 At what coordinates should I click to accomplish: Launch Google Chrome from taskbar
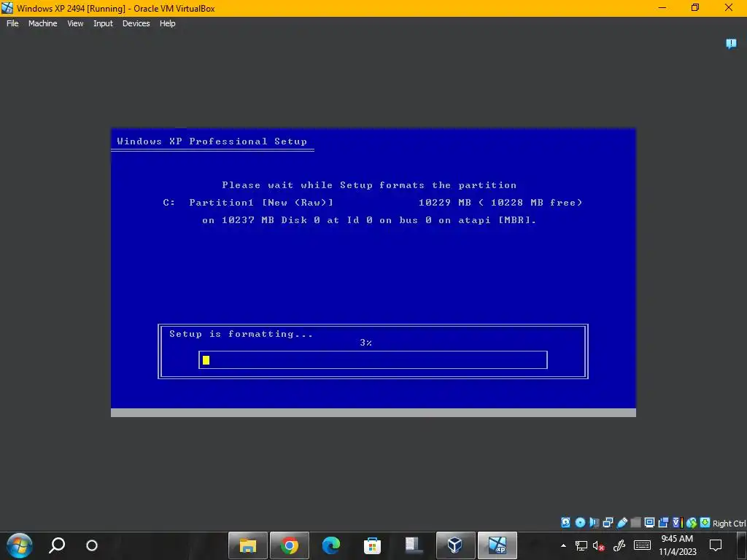(289, 545)
